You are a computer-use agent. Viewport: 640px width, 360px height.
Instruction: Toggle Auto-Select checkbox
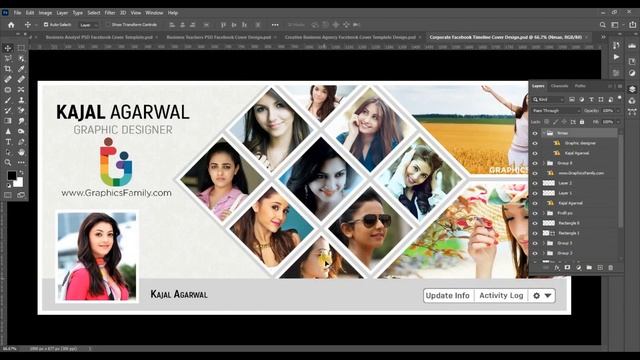pos(46,25)
